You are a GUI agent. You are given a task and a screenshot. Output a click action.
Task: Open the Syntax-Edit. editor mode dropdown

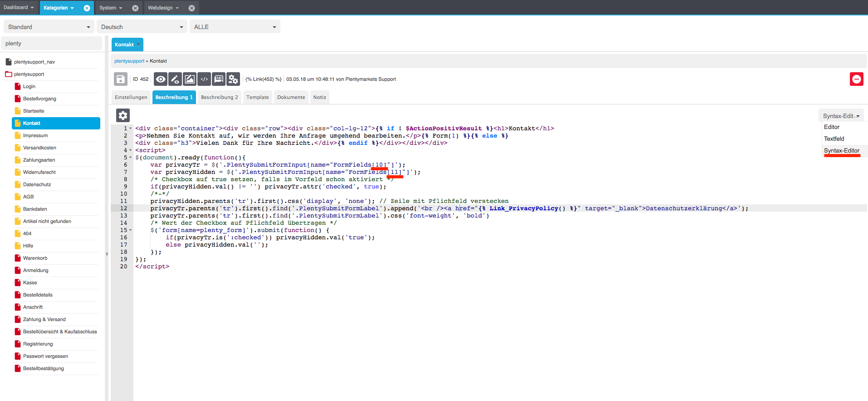click(x=841, y=116)
